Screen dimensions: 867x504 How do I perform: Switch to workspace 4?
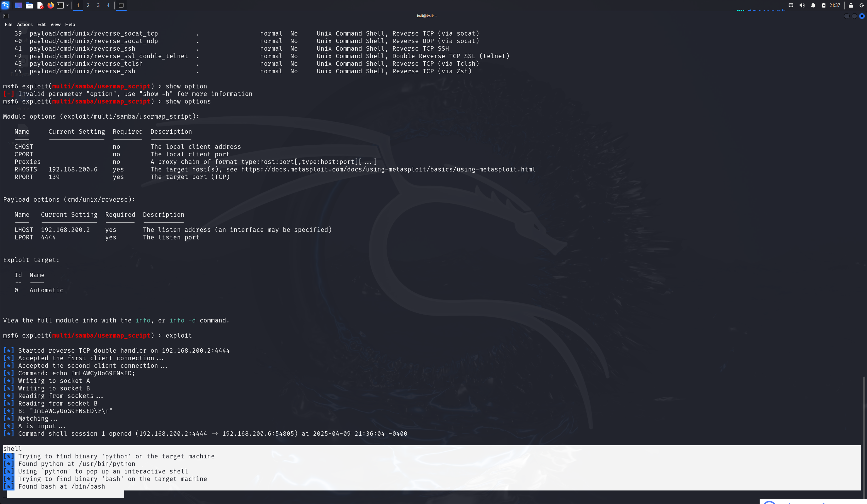[108, 5]
